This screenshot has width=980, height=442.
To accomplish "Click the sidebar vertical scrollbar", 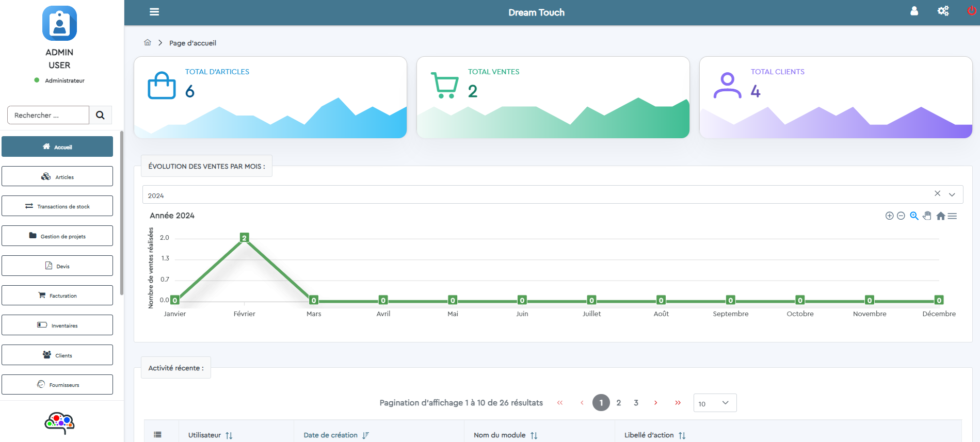I will tap(122, 213).
